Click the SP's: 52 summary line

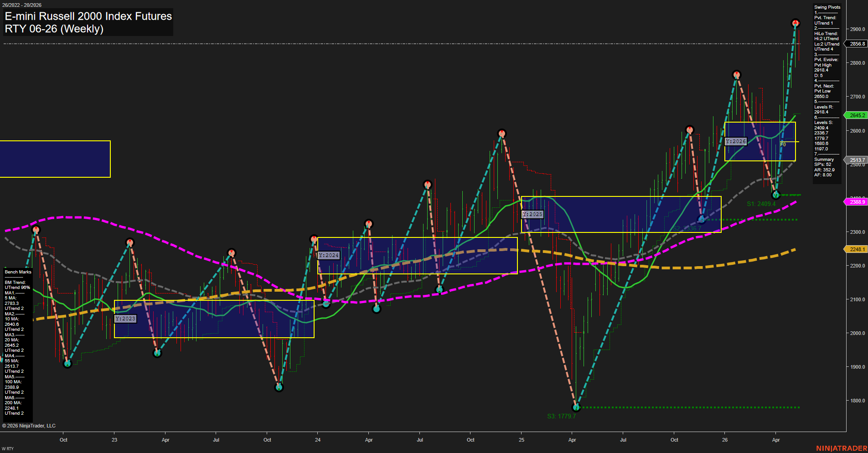tap(822, 164)
